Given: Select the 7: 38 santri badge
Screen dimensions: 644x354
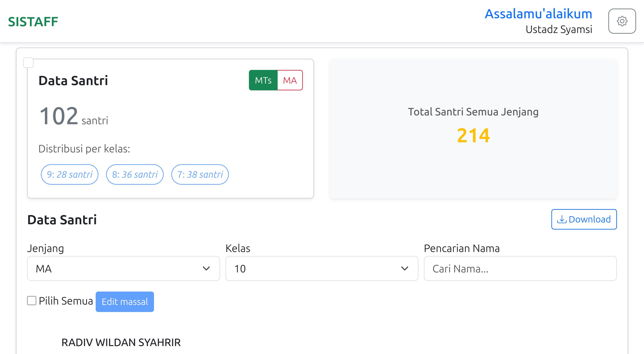Looking at the screenshot, I should (x=200, y=175).
